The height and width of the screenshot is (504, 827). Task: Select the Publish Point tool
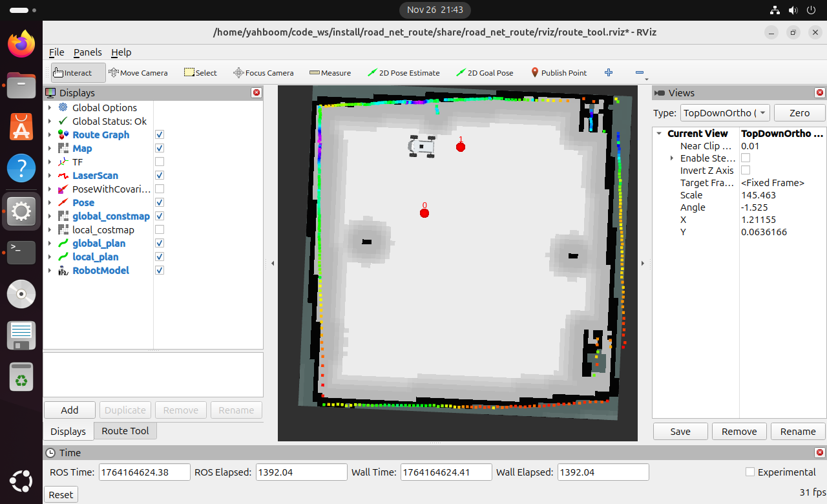[558, 73]
